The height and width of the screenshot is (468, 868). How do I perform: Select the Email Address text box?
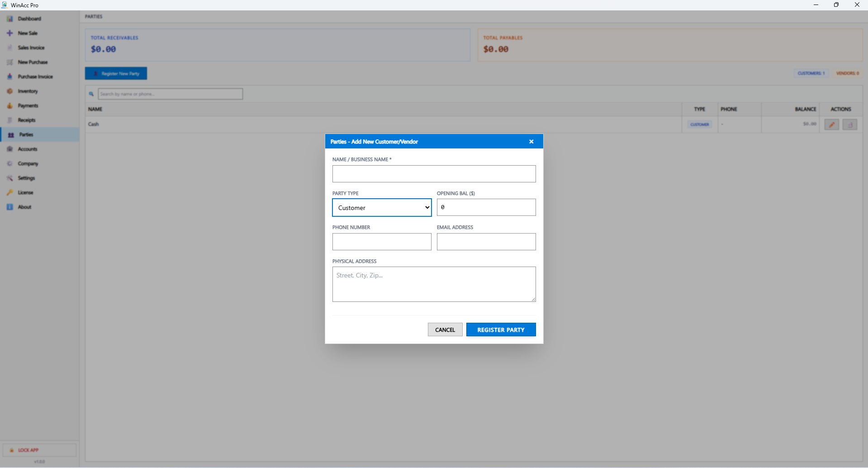coord(486,242)
